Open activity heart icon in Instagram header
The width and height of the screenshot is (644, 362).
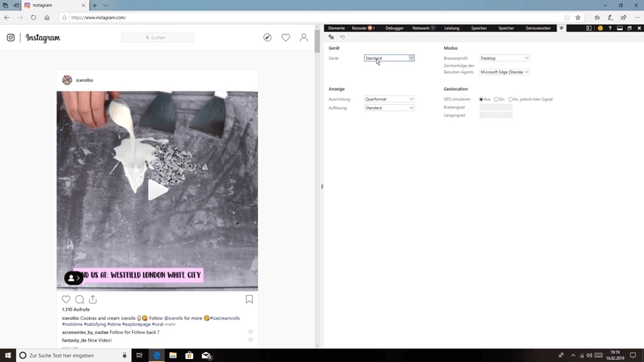tap(285, 38)
